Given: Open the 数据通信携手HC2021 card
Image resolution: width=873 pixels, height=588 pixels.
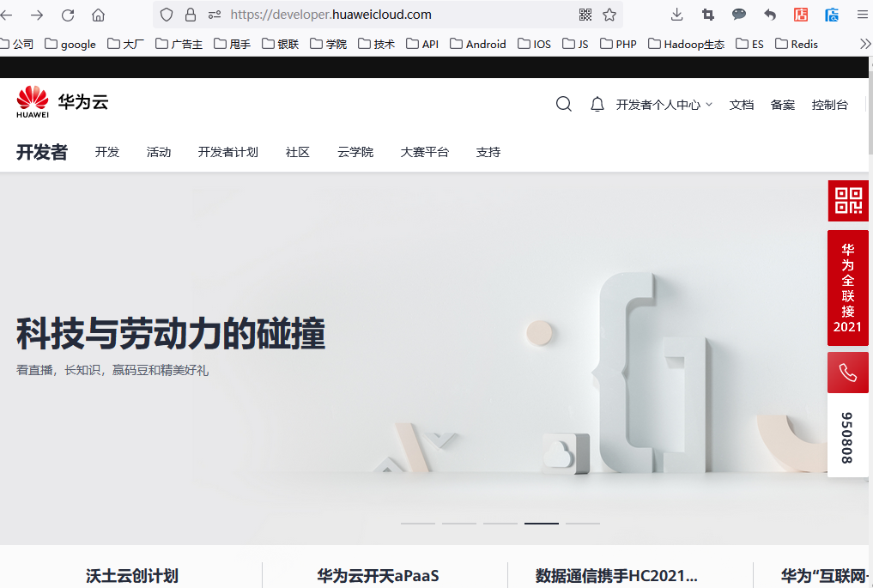Looking at the screenshot, I should (x=616, y=576).
